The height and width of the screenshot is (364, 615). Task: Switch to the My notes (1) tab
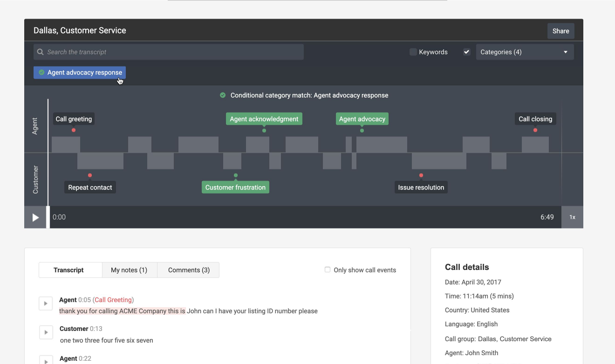point(129,270)
